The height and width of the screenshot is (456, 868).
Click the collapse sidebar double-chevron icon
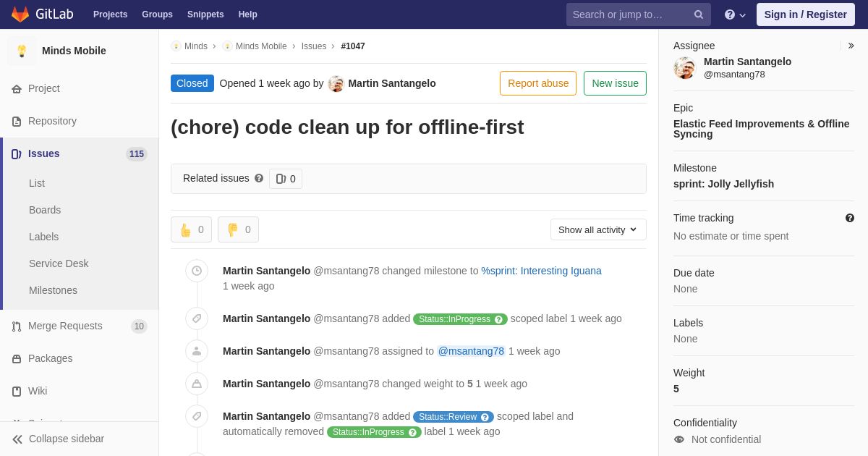17,439
